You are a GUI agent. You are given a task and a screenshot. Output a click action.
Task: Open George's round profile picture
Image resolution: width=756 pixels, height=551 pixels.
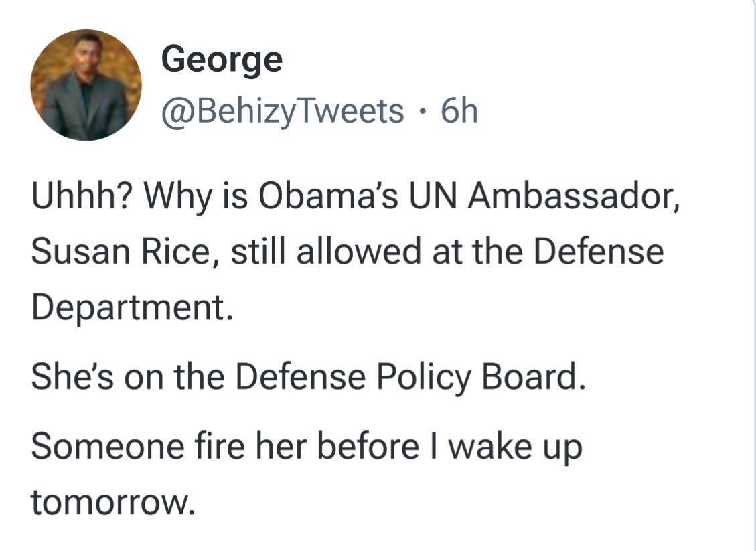86,85
